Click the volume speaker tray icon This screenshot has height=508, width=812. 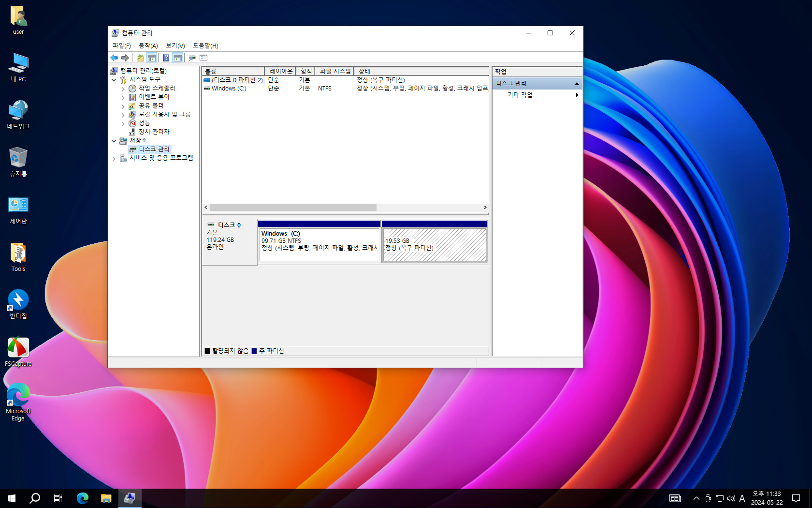pyautogui.click(x=731, y=498)
